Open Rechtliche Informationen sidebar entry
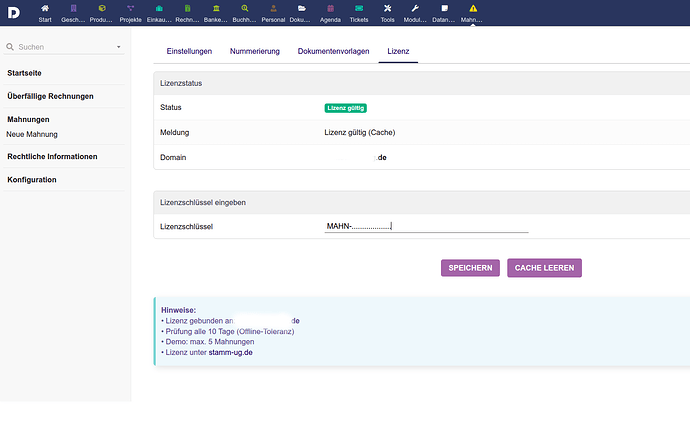Screen dimensions: 690x431 [52, 157]
